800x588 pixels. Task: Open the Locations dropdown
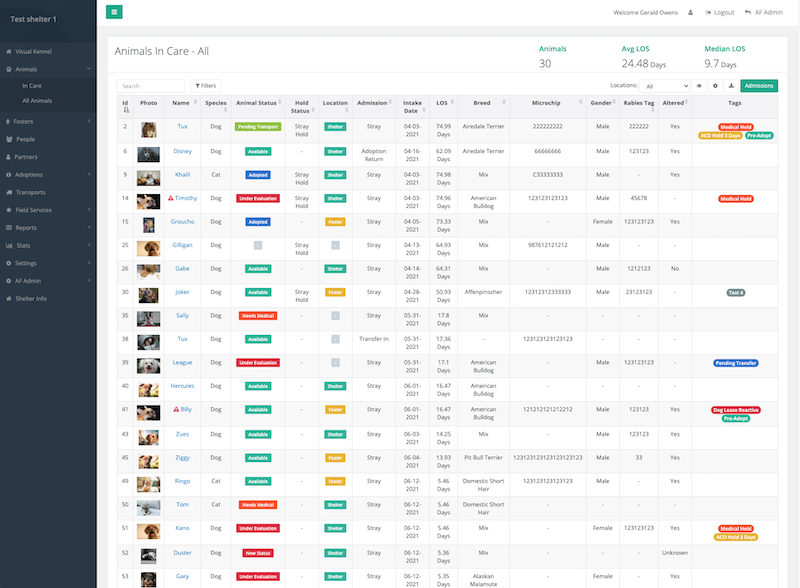(666, 87)
